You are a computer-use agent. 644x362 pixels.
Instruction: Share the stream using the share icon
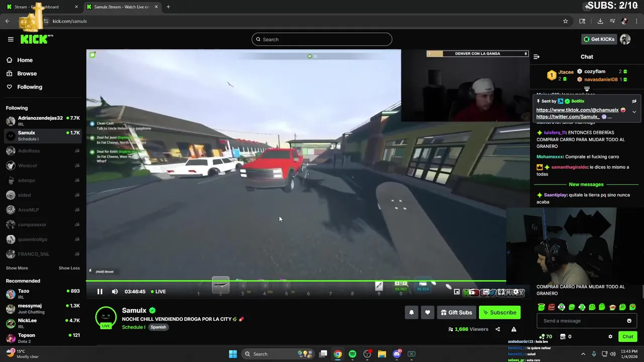(x=498, y=329)
